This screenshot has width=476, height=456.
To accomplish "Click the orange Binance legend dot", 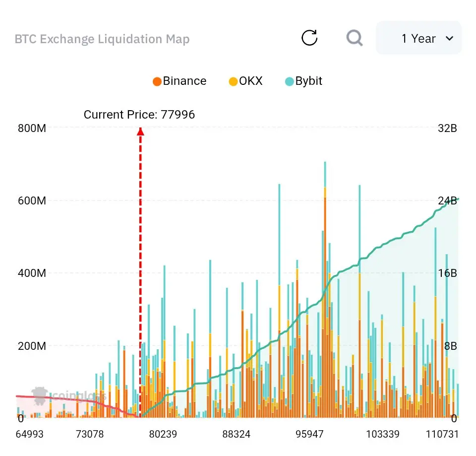I will point(157,81).
